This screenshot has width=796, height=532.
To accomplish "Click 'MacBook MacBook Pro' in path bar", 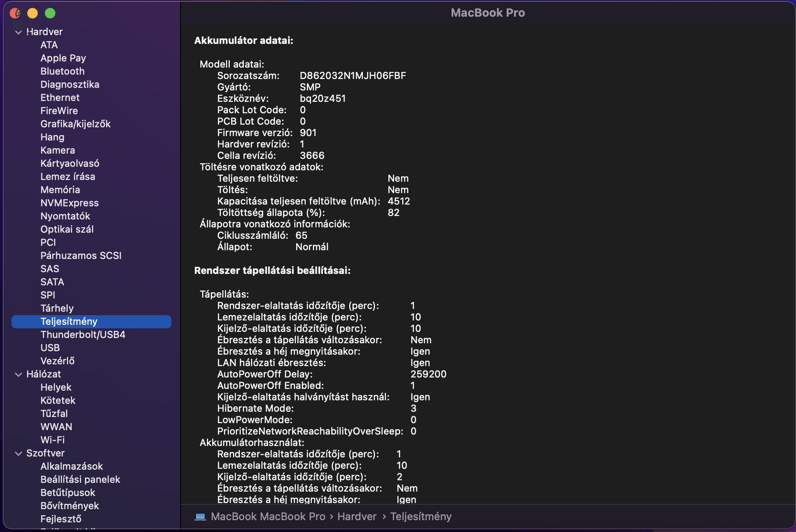I will click(x=268, y=517).
